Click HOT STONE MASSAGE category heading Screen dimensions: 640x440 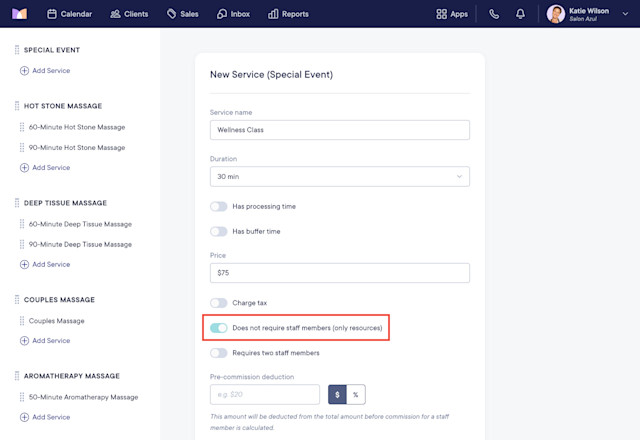[63, 106]
